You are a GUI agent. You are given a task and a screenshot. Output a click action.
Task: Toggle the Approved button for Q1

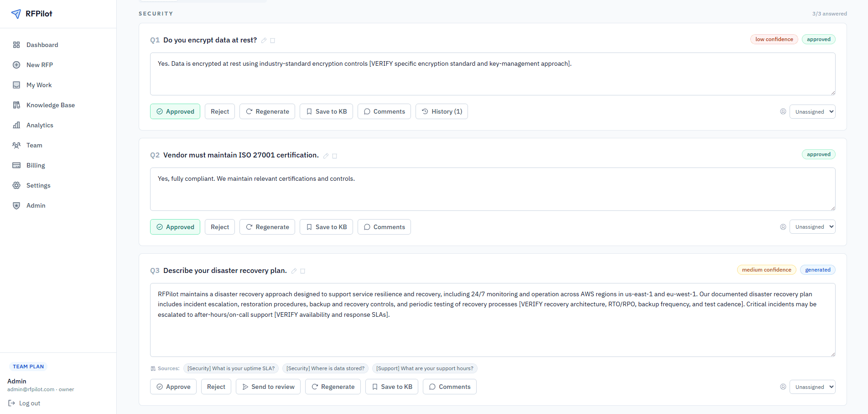click(175, 111)
